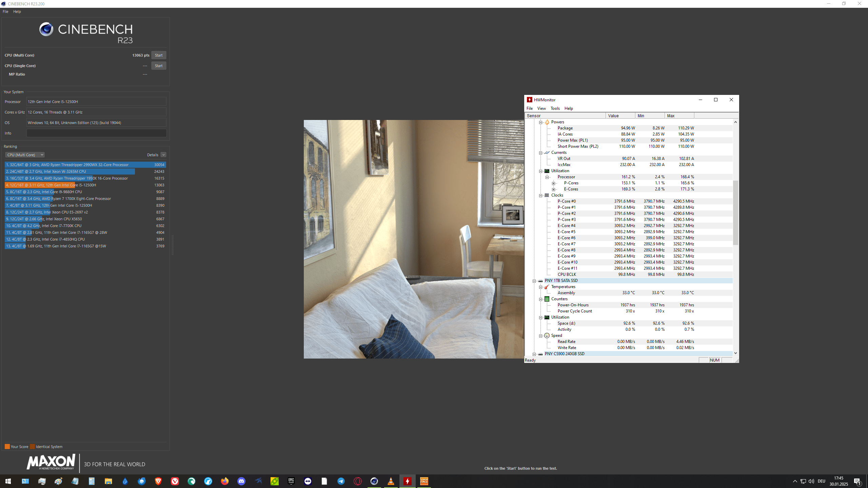Open Cinebench Help menu
Screen dimensions: 868x488
[17, 12]
